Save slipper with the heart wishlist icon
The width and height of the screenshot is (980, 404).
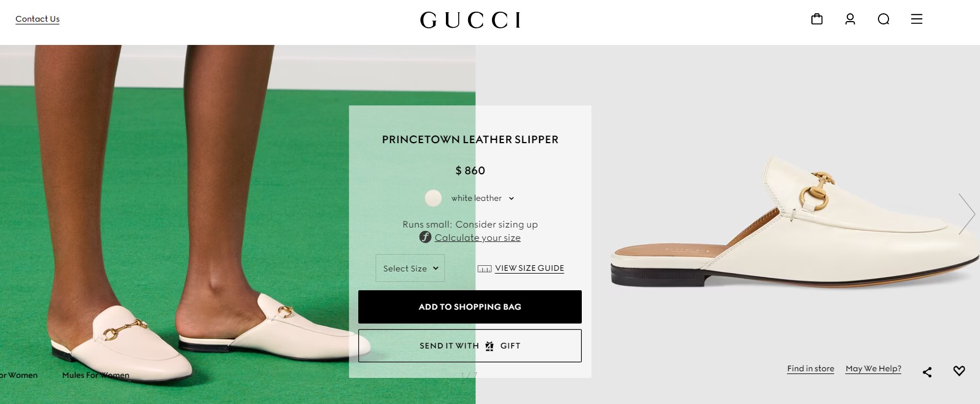(x=959, y=371)
